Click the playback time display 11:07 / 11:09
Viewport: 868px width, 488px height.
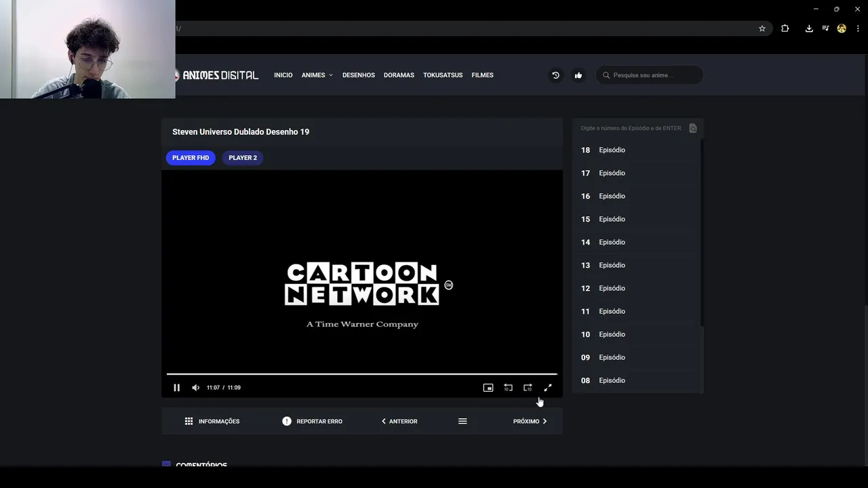[x=224, y=388]
